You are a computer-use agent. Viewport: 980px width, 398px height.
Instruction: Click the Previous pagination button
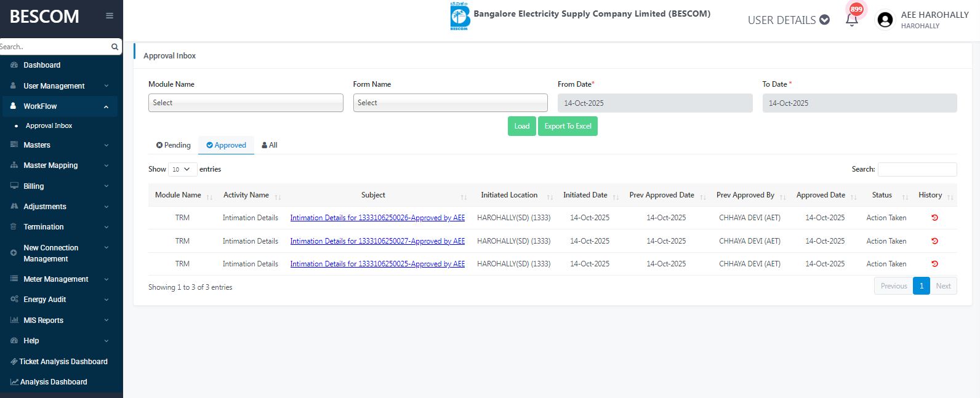pos(893,286)
